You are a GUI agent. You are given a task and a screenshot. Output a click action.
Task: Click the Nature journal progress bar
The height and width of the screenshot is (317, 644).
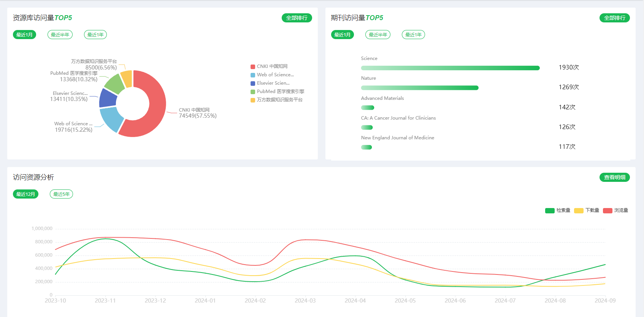click(x=419, y=88)
